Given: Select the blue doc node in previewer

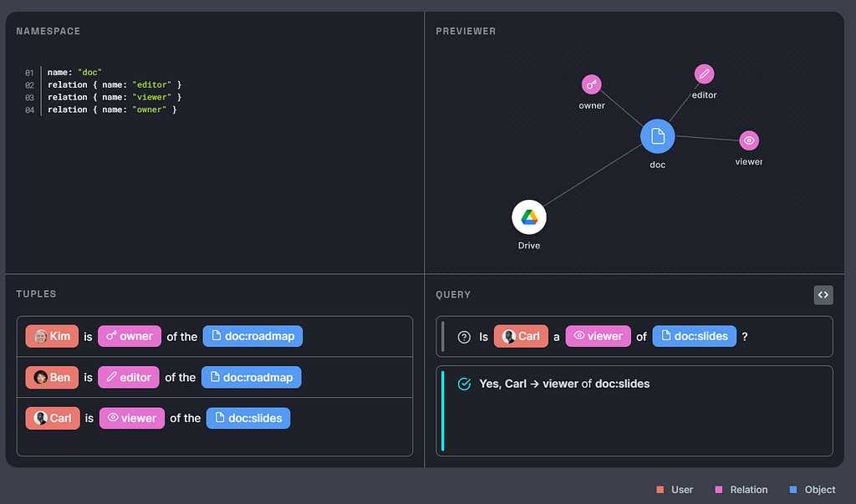Looking at the screenshot, I should pyautogui.click(x=657, y=136).
